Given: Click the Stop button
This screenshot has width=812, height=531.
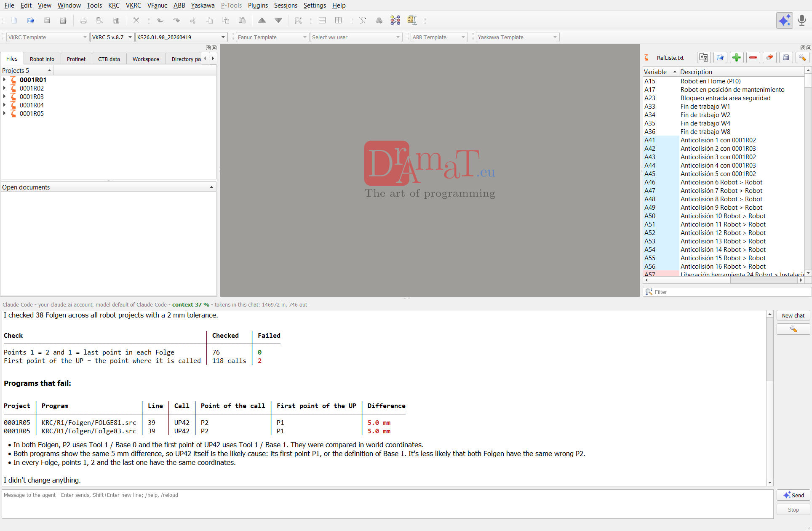Looking at the screenshot, I should [x=793, y=510].
